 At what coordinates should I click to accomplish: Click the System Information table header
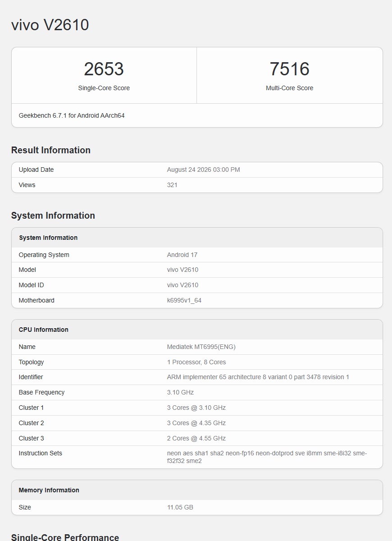pyautogui.click(x=48, y=238)
